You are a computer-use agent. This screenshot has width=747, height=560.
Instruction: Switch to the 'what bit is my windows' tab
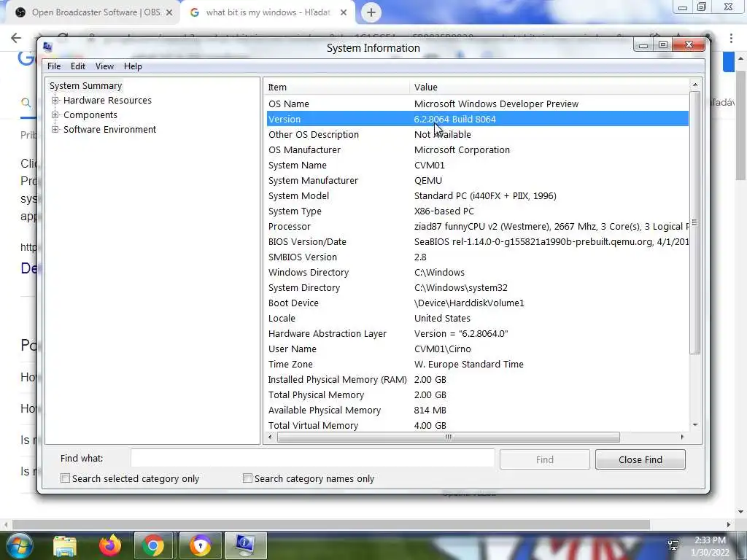click(267, 12)
